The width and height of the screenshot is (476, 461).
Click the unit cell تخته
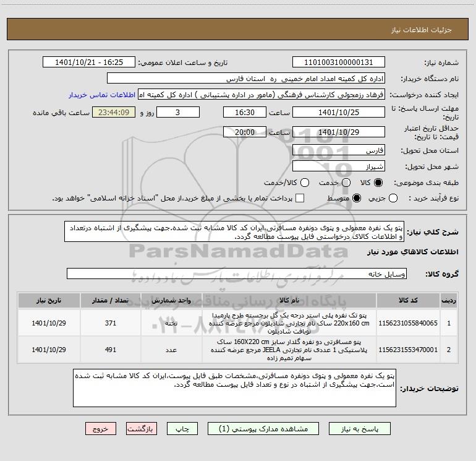171,323
